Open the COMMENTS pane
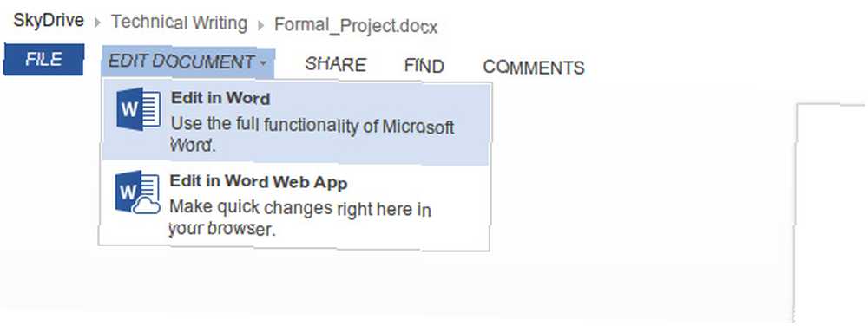This screenshot has height=326, width=868. point(534,68)
